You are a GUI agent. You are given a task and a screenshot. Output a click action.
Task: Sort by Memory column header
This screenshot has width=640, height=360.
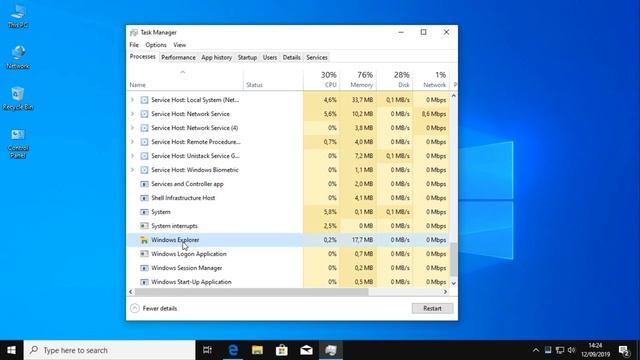[x=358, y=80]
